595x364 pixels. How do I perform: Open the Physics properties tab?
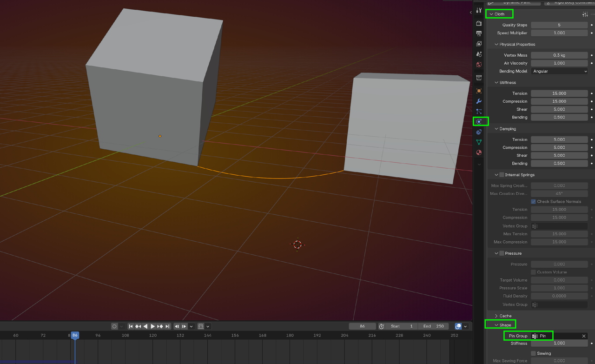479,121
